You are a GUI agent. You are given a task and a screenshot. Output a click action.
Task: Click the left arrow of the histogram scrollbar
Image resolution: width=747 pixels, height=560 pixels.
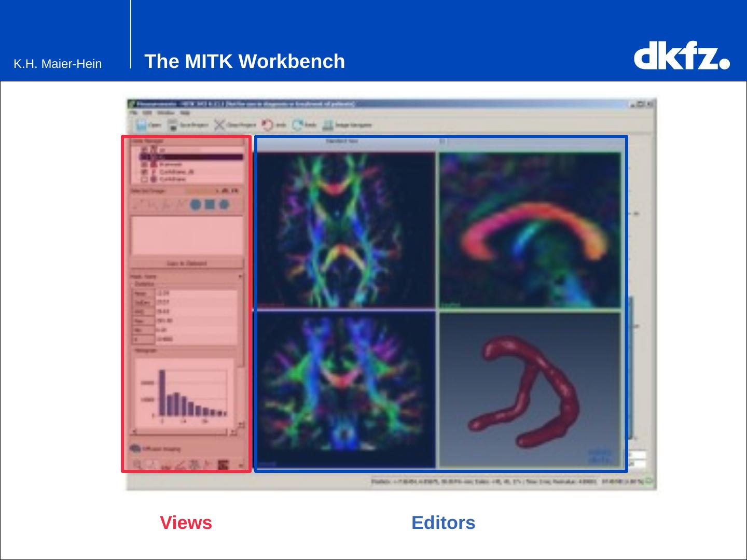coord(135,432)
